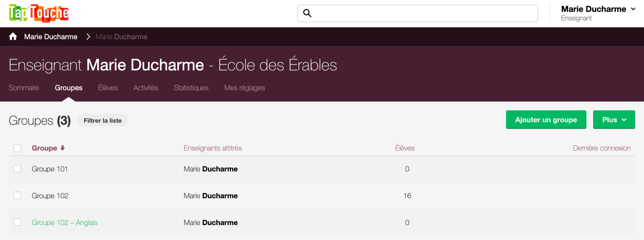Screen dimensions: 644x240
Task: Open the Filtrer la liste filter
Action: (103, 121)
